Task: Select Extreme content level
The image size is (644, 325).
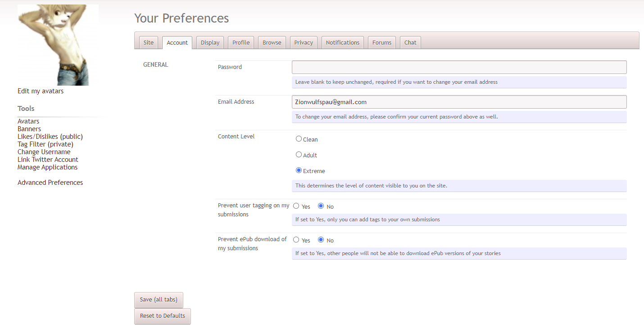Action: click(299, 170)
